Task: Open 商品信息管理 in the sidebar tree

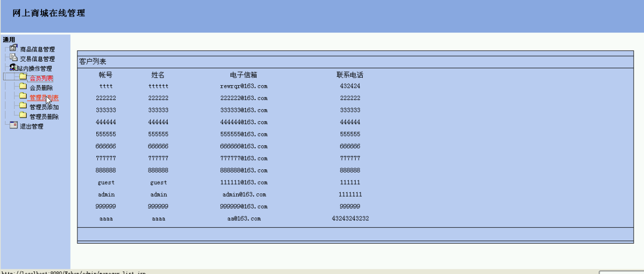Action: click(x=37, y=49)
